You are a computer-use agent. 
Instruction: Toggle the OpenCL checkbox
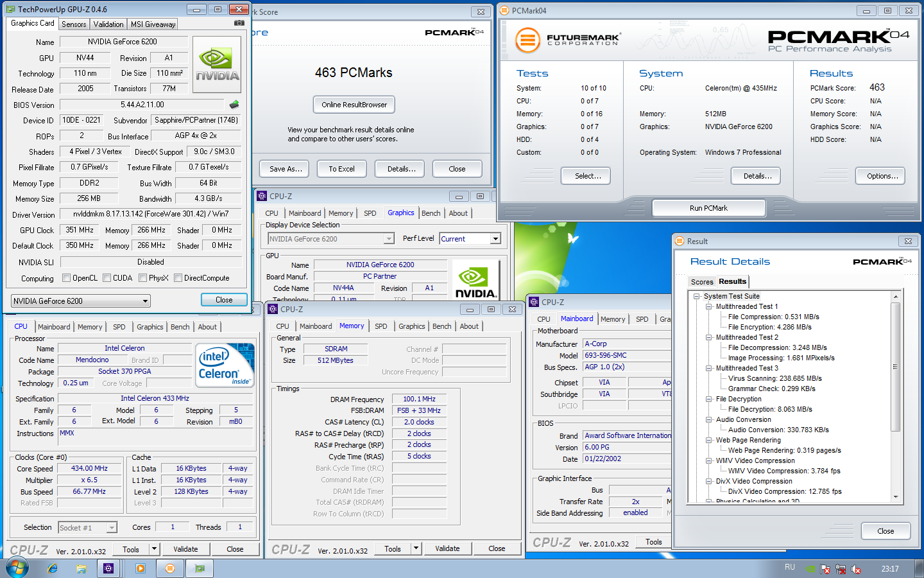tap(66, 278)
